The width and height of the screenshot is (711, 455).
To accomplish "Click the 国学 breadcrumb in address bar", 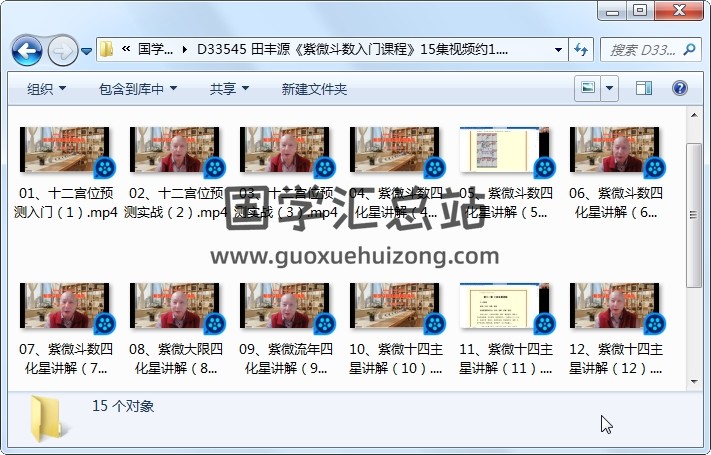I will (155, 49).
